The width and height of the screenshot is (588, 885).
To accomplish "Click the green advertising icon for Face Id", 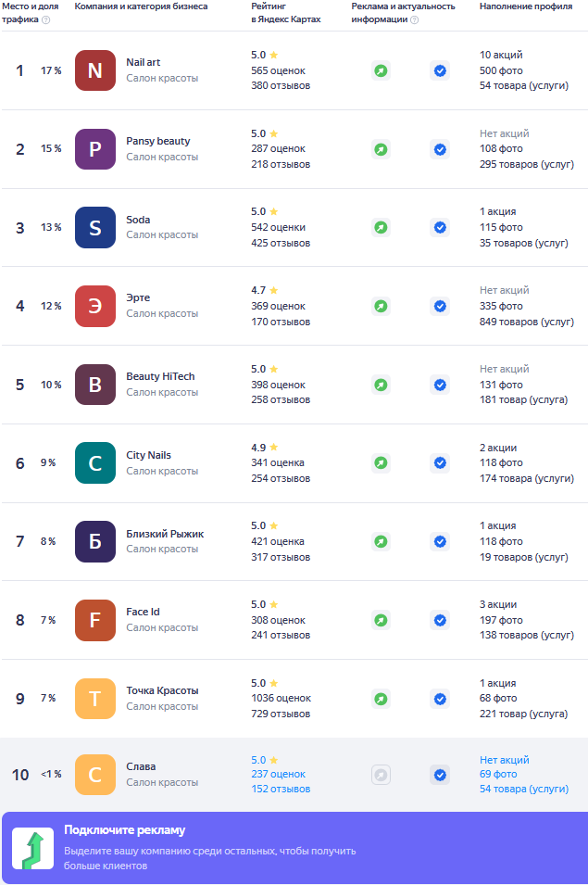I will tap(382, 620).
